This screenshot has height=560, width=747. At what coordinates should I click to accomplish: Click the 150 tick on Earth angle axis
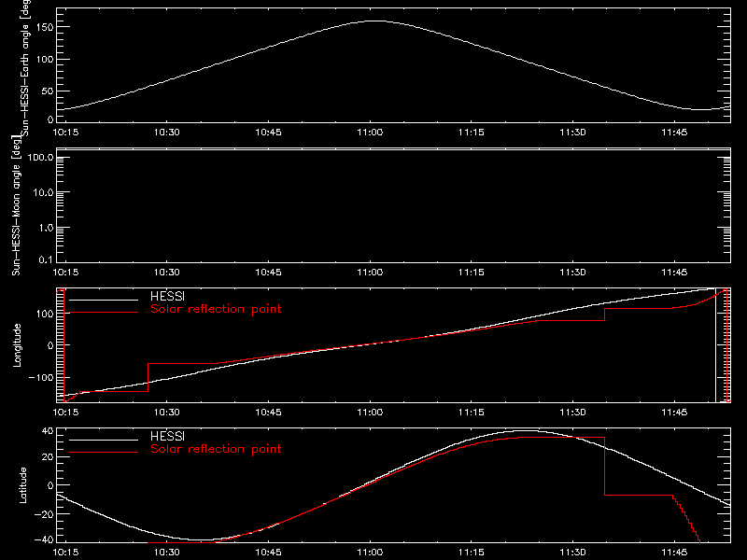44,27
